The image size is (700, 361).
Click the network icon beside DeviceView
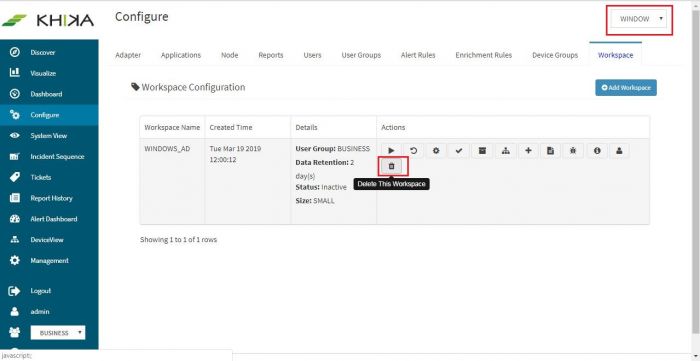pos(15,240)
